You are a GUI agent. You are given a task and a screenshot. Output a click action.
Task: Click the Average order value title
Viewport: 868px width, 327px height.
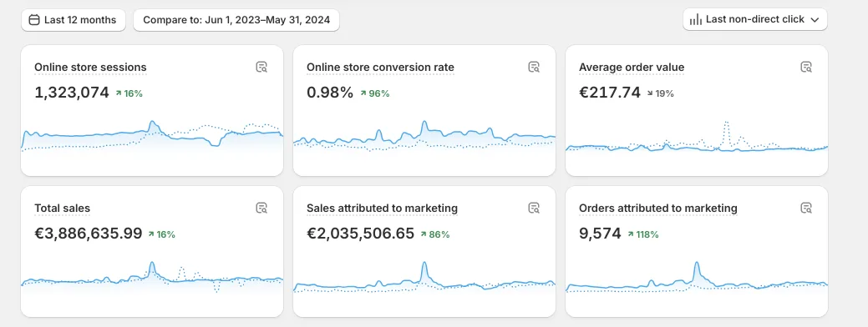632,68
